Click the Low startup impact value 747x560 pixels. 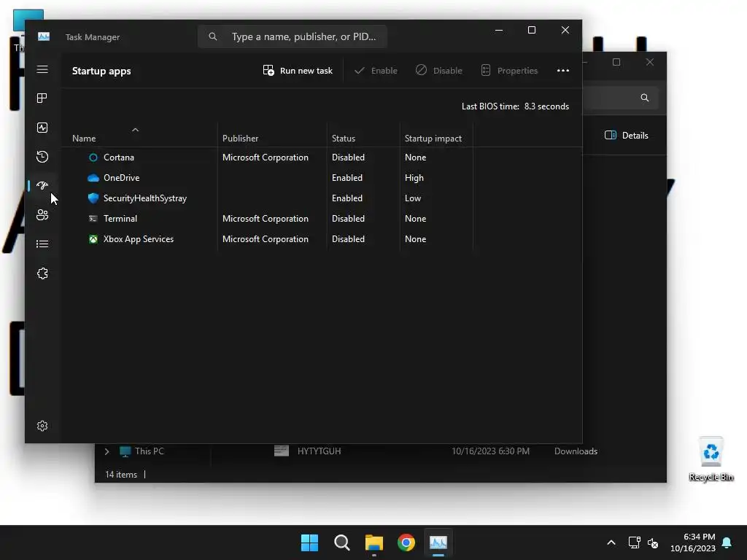click(x=413, y=198)
